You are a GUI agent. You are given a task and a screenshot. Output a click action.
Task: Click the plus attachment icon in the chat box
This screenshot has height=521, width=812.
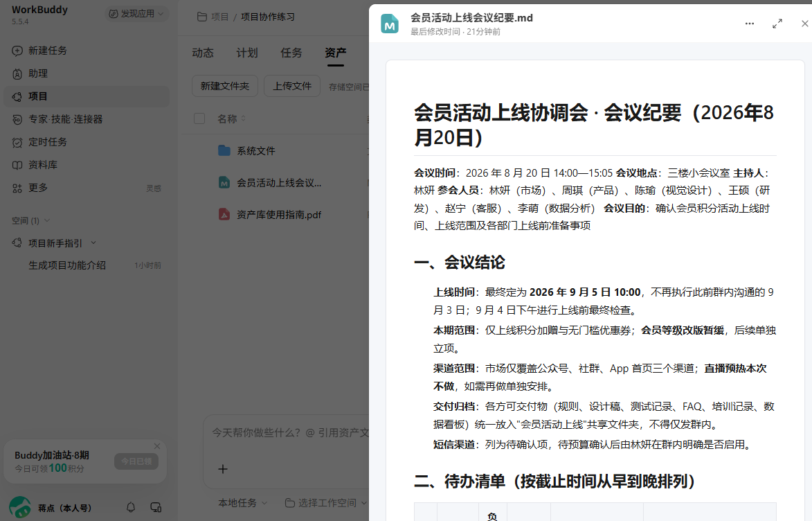[x=223, y=468]
